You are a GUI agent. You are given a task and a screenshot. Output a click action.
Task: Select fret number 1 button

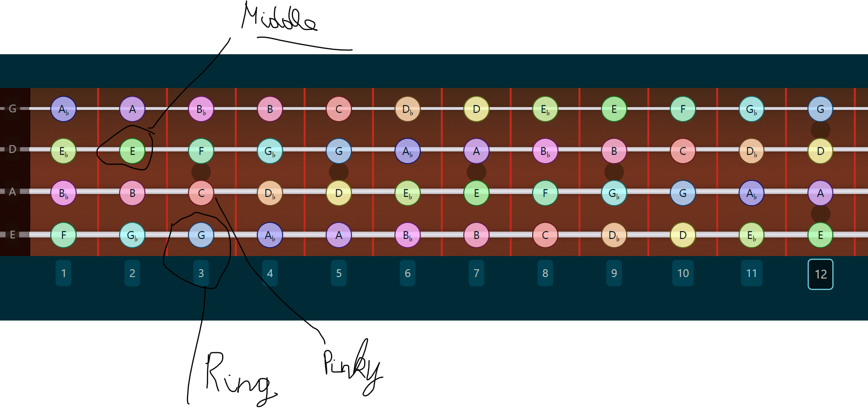pyautogui.click(x=63, y=273)
